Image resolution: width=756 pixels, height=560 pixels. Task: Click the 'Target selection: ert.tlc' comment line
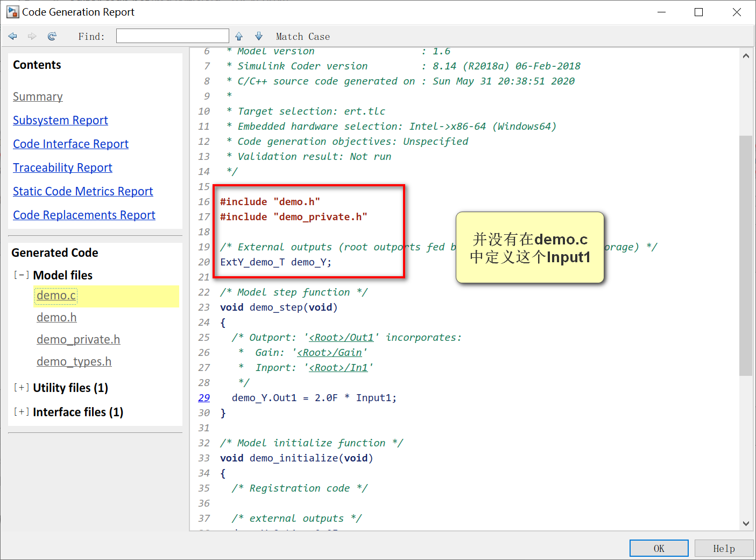306,111
